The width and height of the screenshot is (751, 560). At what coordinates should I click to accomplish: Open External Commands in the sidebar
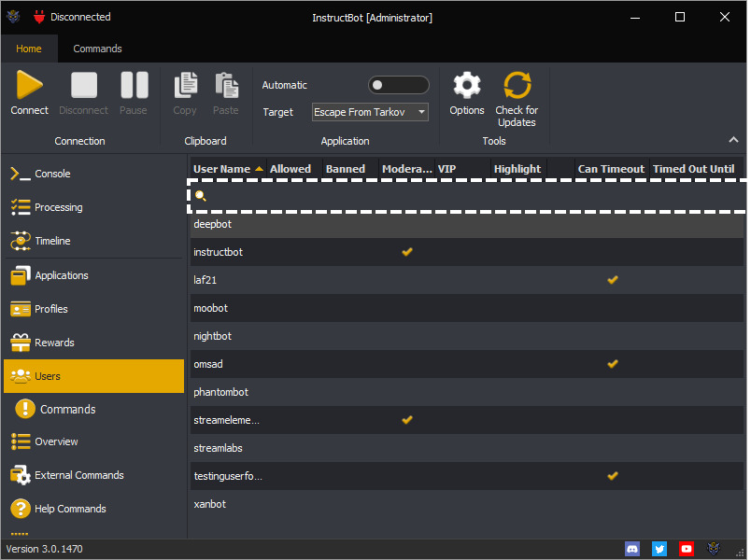pyautogui.click(x=93, y=475)
